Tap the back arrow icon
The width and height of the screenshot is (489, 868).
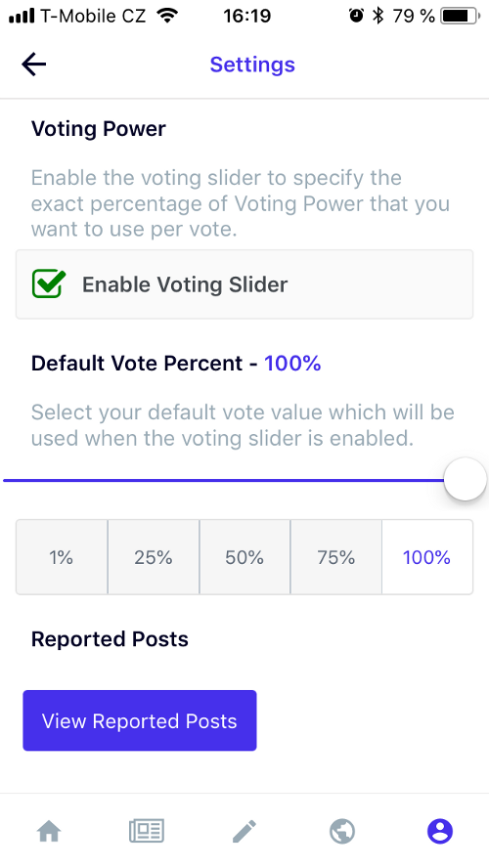[34, 65]
